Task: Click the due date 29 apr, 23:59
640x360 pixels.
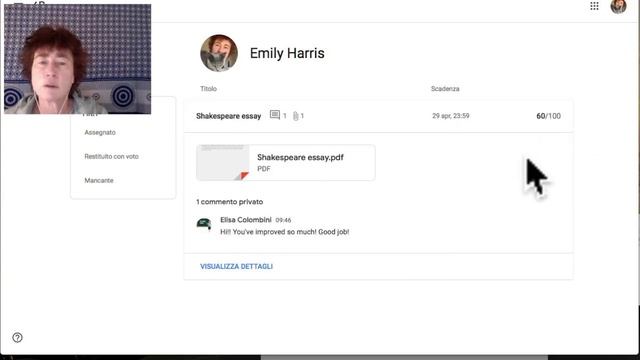Action: pos(451,116)
